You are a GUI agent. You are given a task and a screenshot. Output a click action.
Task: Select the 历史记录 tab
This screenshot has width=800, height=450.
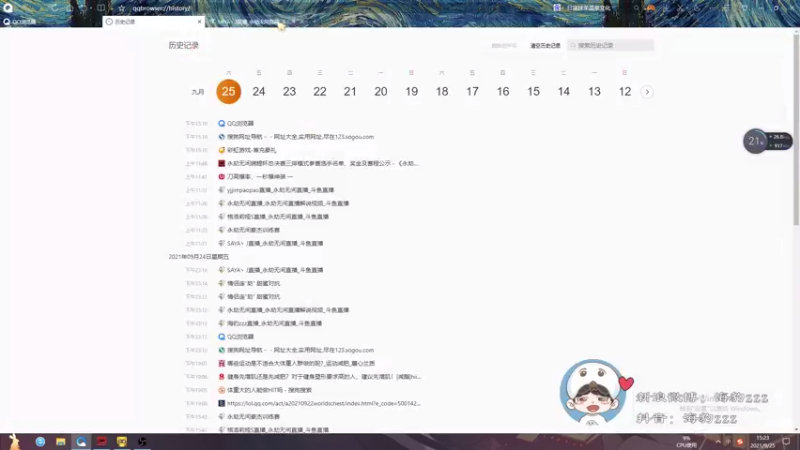(x=152, y=22)
